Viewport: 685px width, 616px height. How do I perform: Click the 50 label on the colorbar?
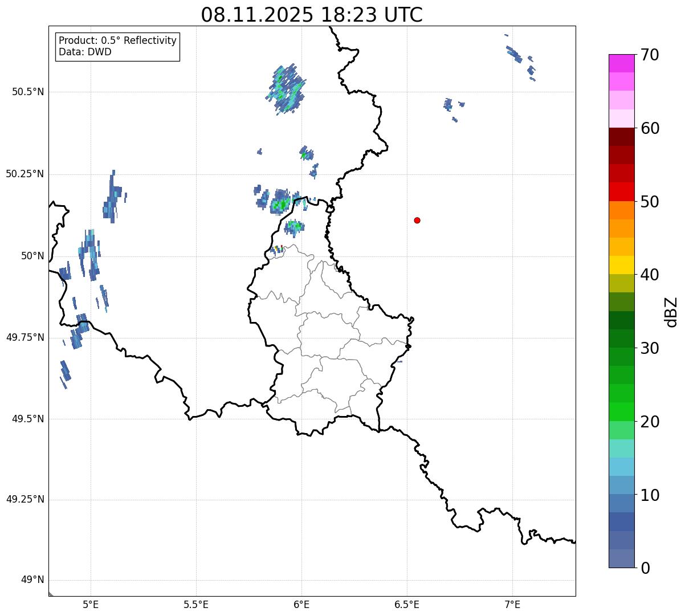click(649, 202)
